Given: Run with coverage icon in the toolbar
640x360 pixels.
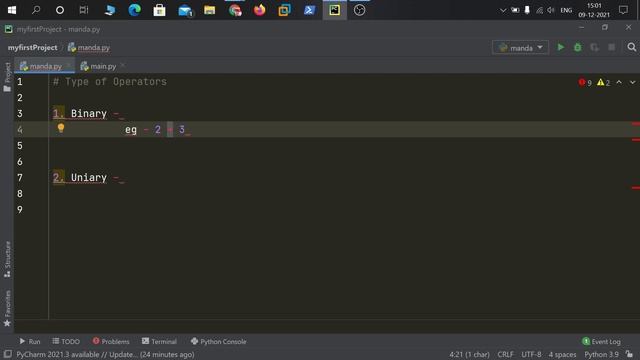Looking at the screenshot, I should click(x=594, y=47).
